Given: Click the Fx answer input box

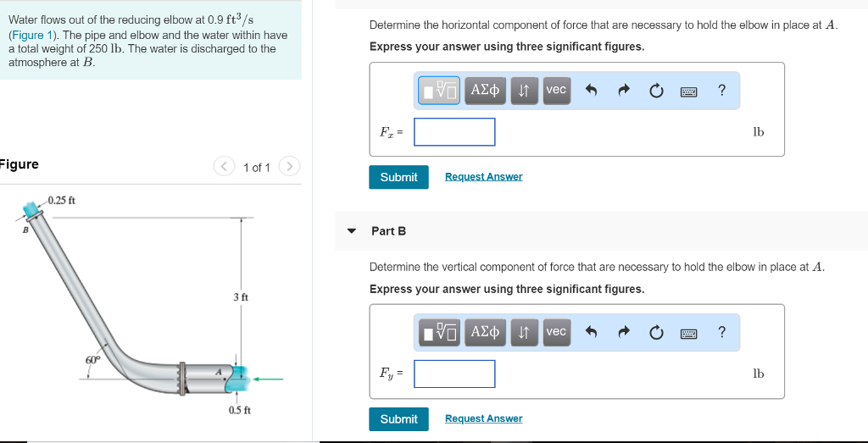Looking at the screenshot, I should tap(454, 132).
